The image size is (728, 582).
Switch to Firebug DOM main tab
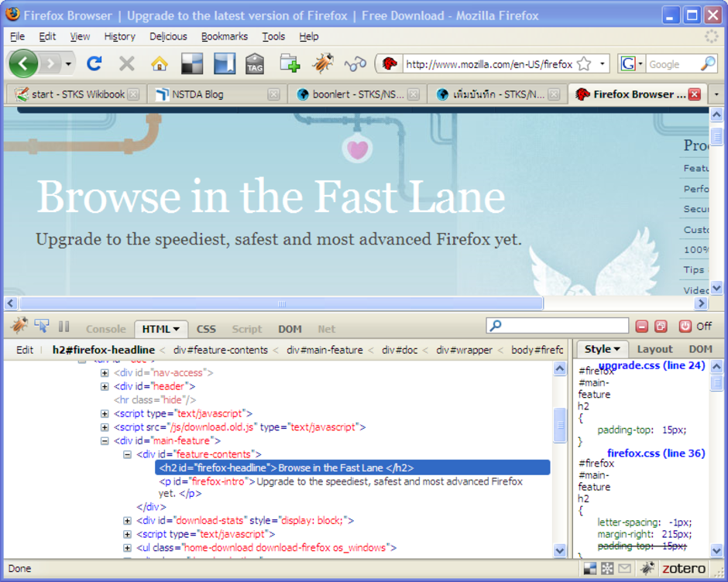(x=290, y=329)
